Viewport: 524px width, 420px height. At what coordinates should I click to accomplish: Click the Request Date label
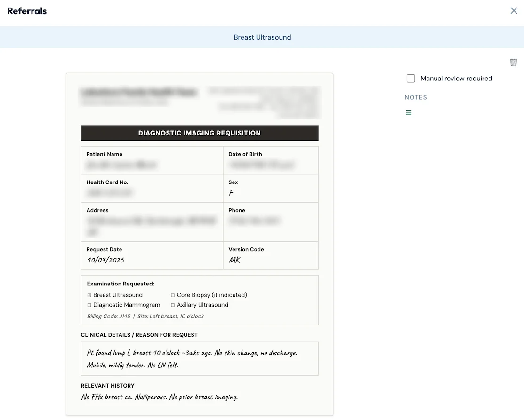pos(104,249)
